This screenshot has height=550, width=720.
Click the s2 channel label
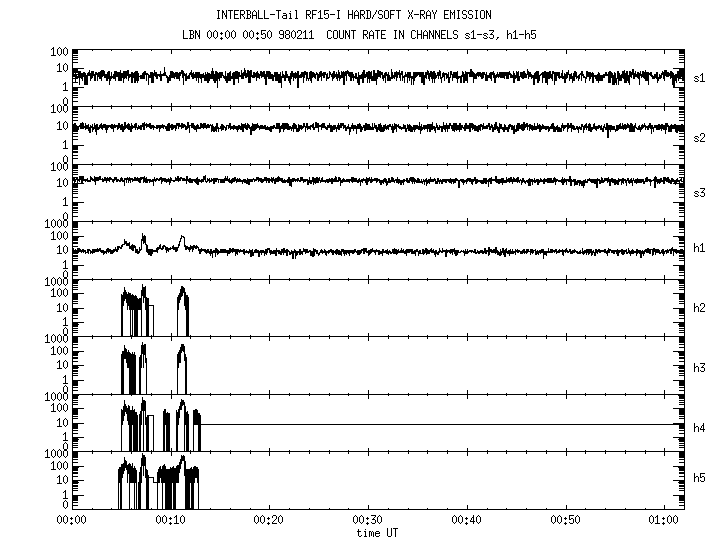click(x=701, y=136)
